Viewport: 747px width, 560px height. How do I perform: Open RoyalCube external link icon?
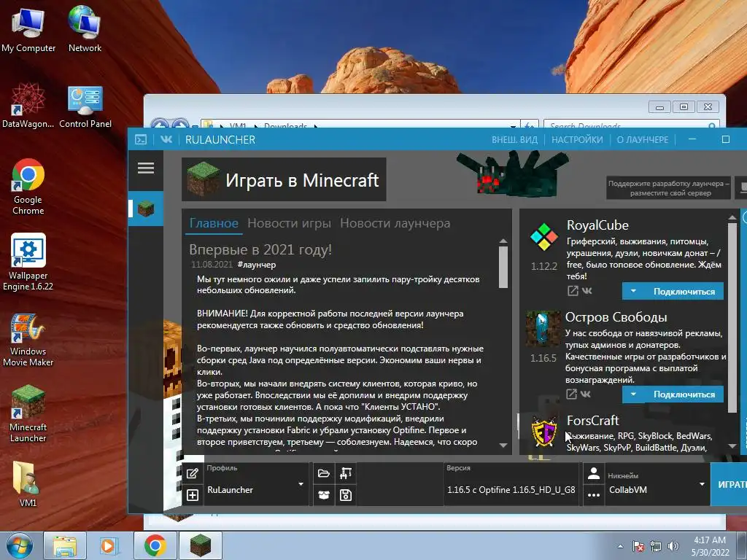click(x=573, y=290)
